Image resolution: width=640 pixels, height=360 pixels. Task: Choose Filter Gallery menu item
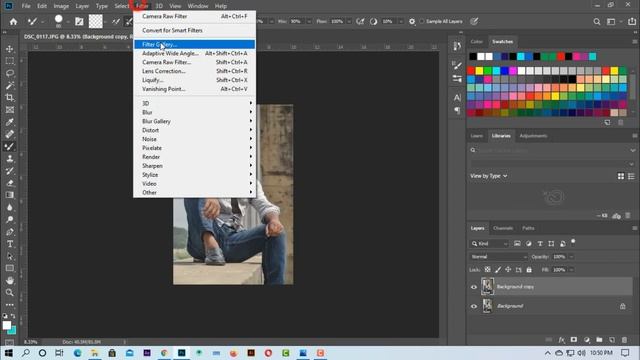pyautogui.click(x=195, y=44)
